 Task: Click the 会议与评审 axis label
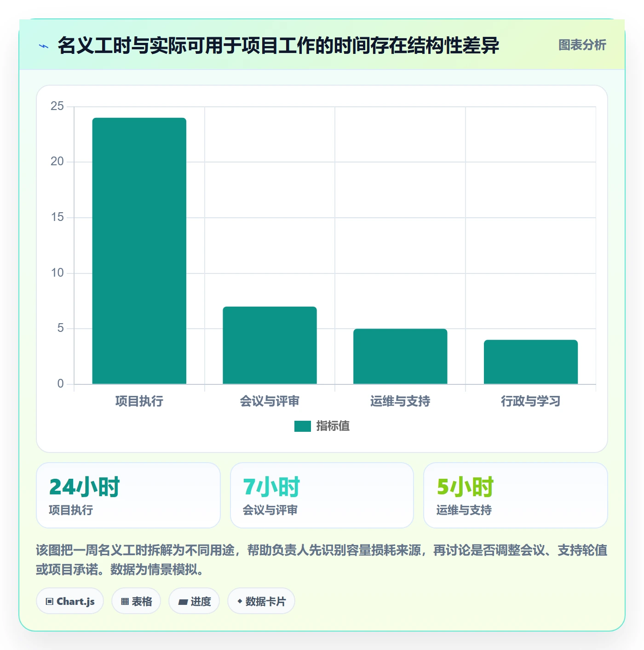click(x=270, y=401)
